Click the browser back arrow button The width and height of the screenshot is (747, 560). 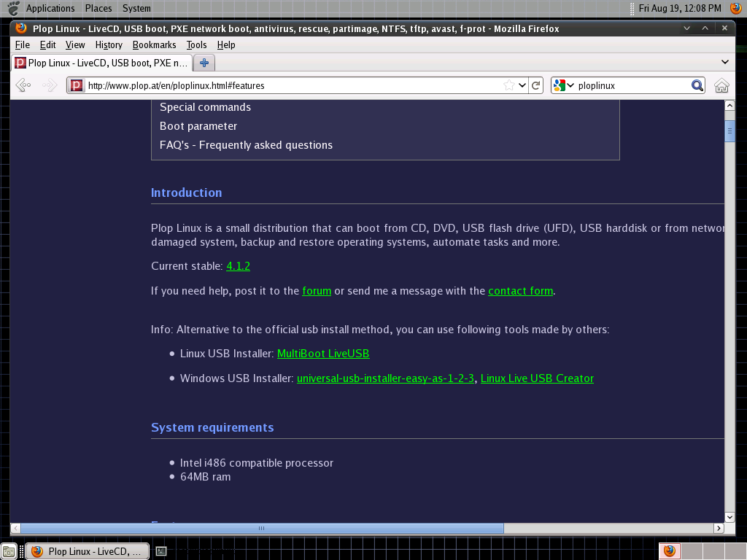click(23, 85)
